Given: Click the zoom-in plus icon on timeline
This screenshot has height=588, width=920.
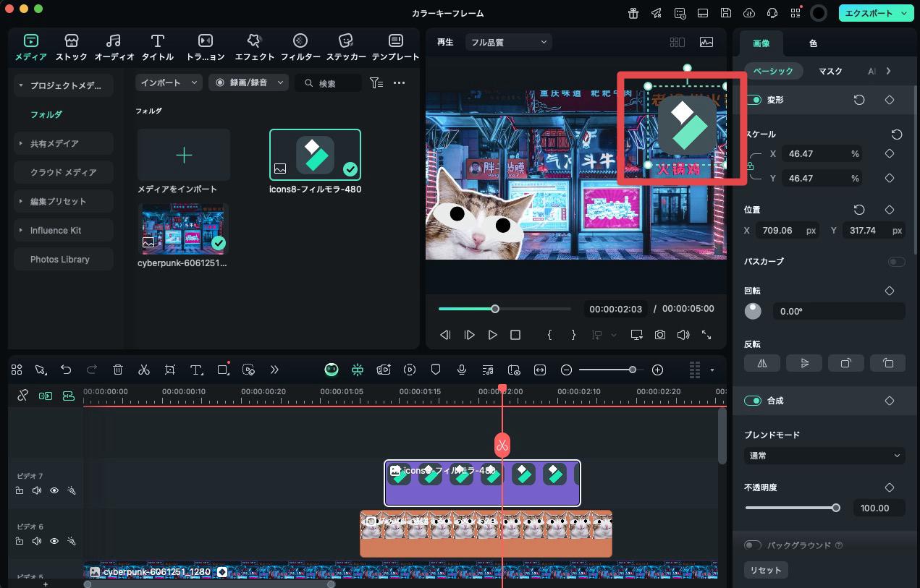Looking at the screenshot, I should coord(657,370).
